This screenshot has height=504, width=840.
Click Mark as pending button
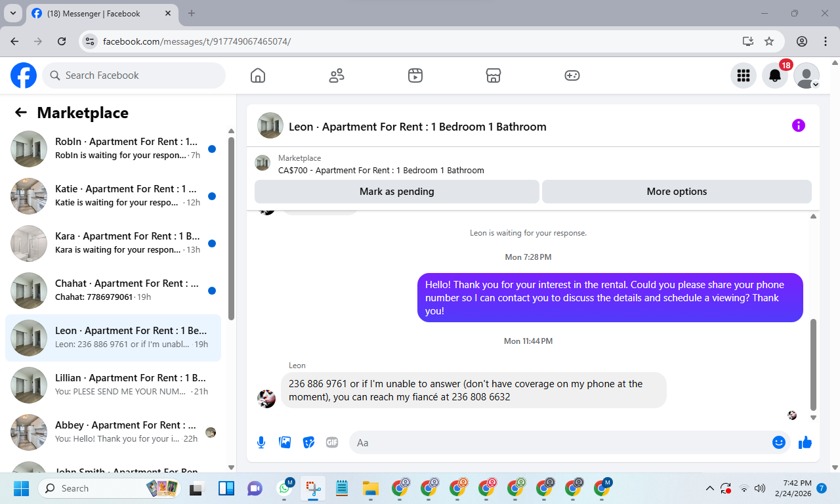[397, 192]
